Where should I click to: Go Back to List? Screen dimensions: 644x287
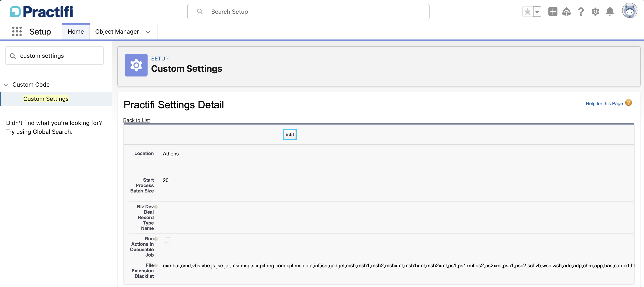[136, 120]
